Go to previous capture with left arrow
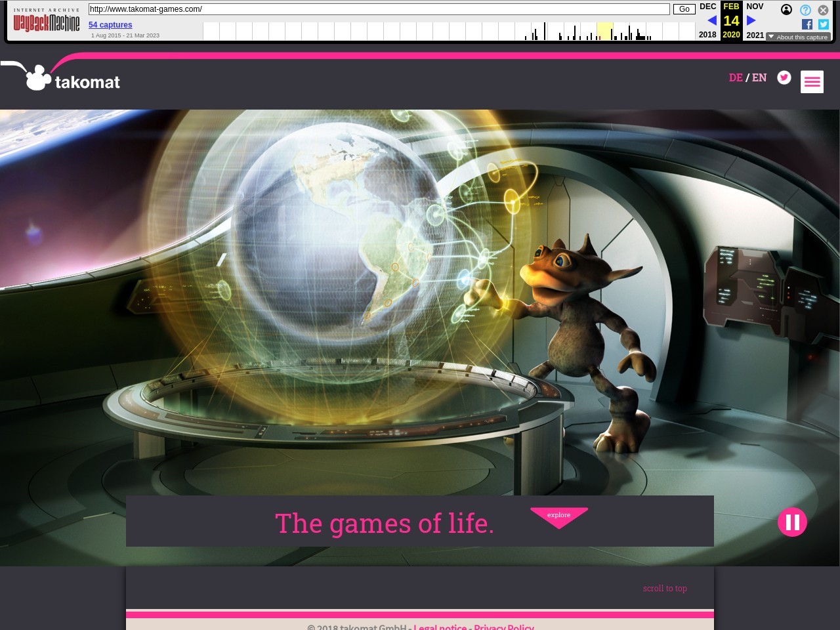This screenshot has height=630, width=840. [711, 20]
